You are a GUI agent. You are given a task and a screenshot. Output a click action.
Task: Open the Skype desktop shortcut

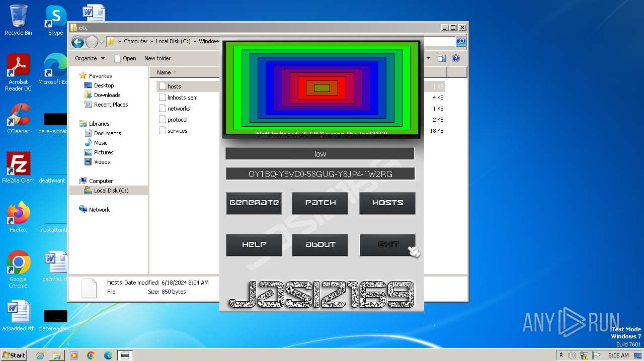[55, 20]
